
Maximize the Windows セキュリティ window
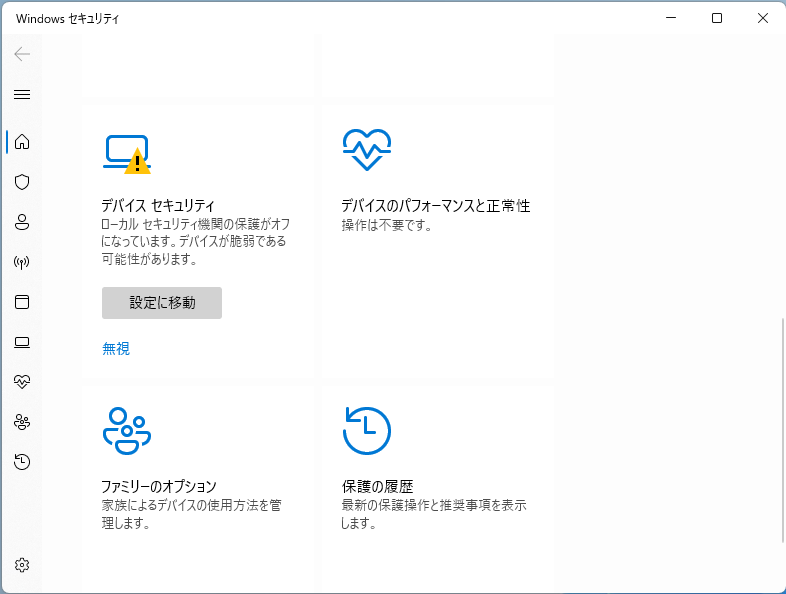[717, 18]
